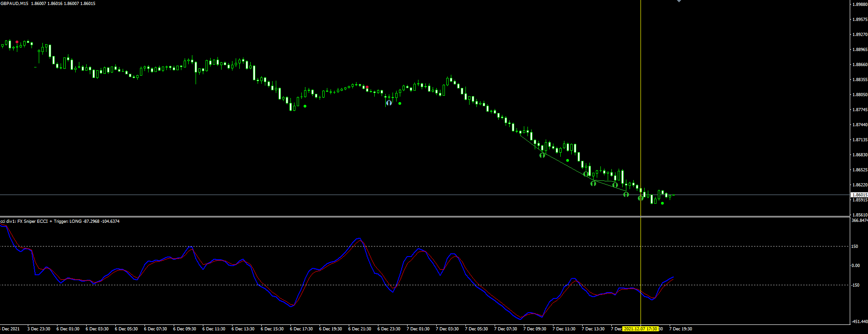Image resolution: width=868 pixels, height=334 pixels.
Task: Select the 7 Dec 07:30 time label
Action: pyautogui.click(x=506, y=329)
